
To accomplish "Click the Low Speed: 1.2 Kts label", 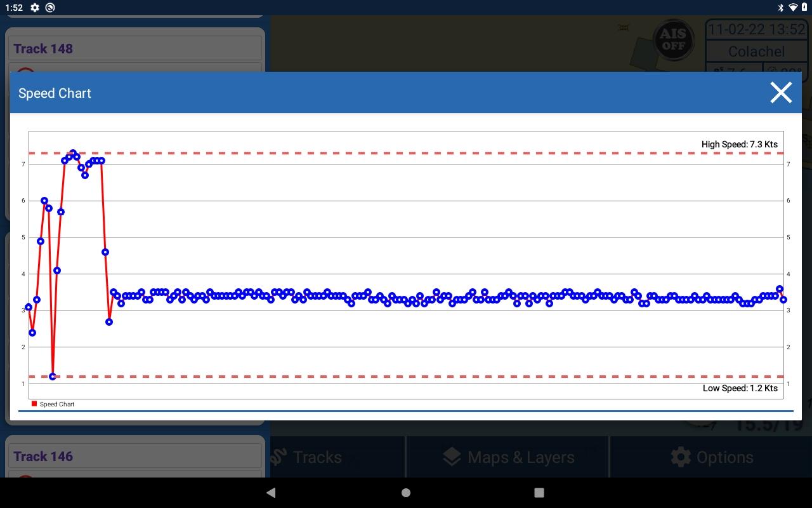I will click(x=740, y=388).
